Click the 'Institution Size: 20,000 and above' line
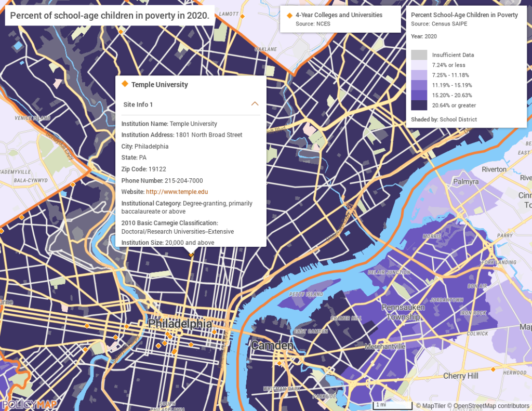This screenshot has width=532, height=411. (x=168, y=243)
